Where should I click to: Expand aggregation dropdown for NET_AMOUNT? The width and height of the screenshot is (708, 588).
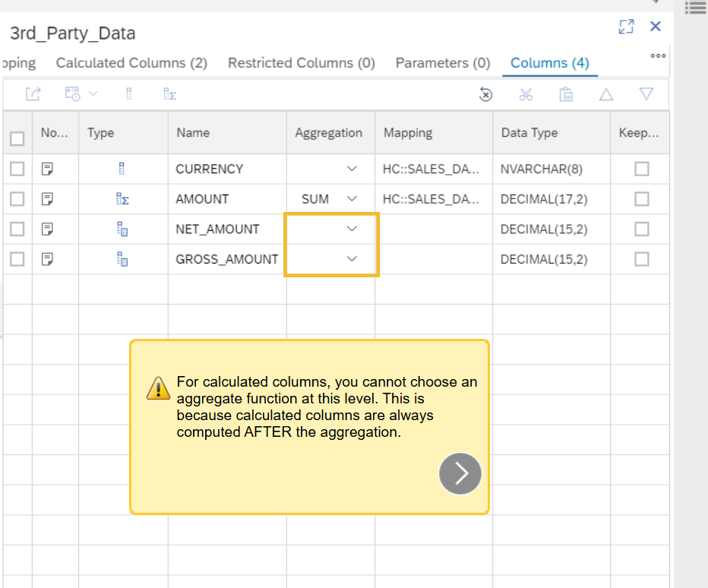coord(351,229)
